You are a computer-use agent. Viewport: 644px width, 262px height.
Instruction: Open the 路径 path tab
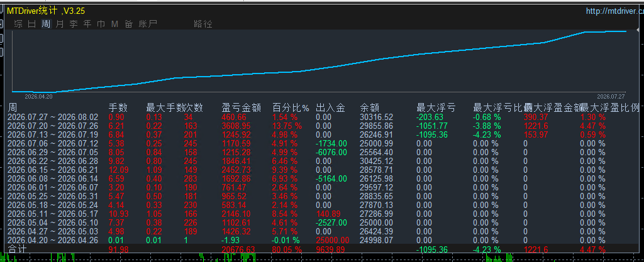click(203, 24)
